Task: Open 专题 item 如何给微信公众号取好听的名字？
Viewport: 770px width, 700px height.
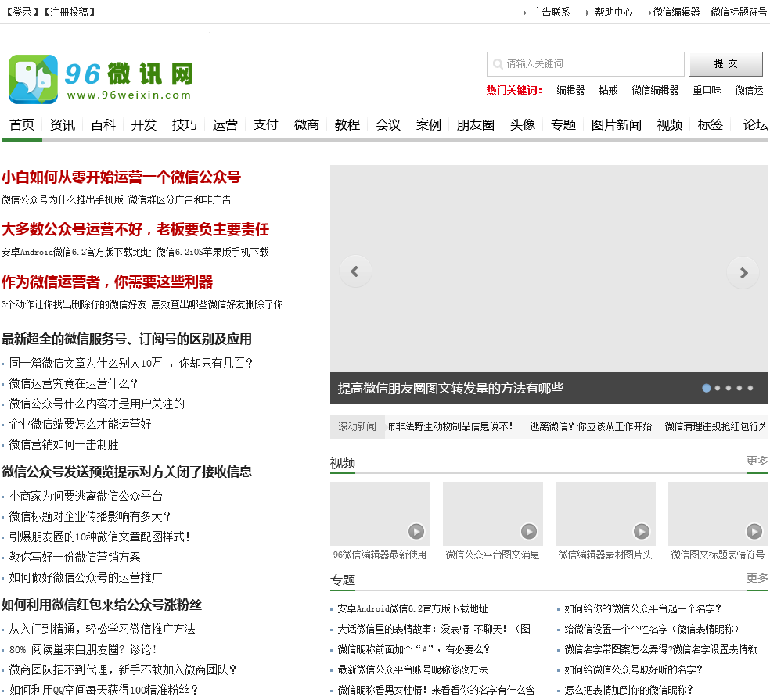Action: point(634,669)
